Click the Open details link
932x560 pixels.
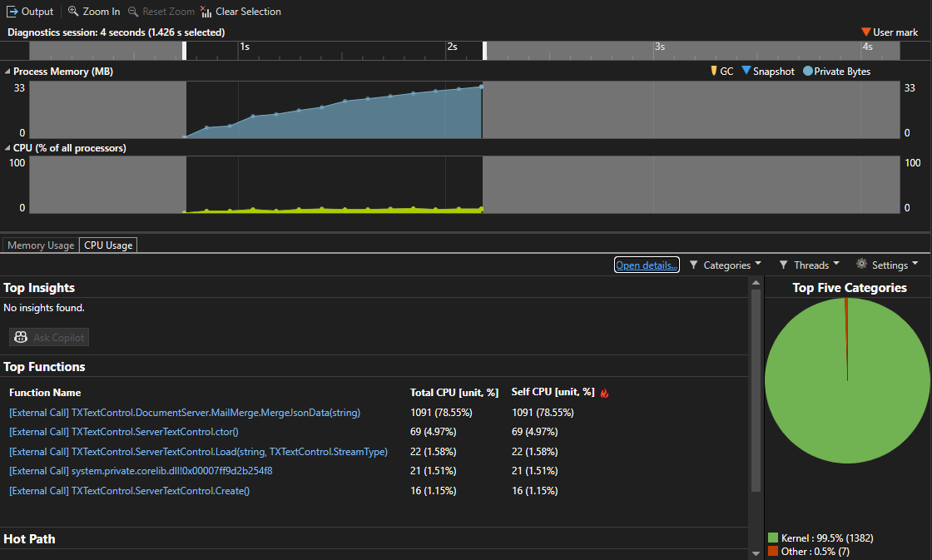[647, 265]
